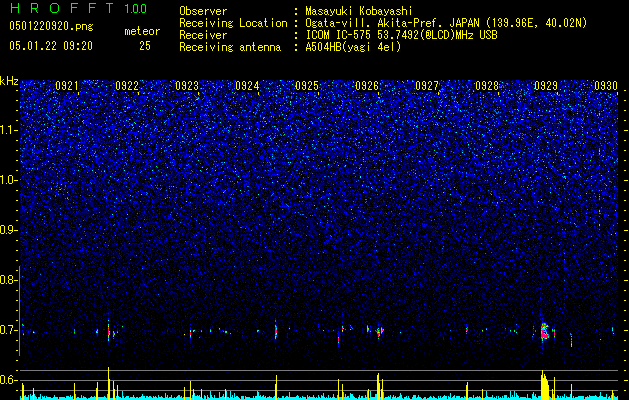Click the strong meteor echo just after 0929
This screenshot has width=629, height=400.
point(544,331)
